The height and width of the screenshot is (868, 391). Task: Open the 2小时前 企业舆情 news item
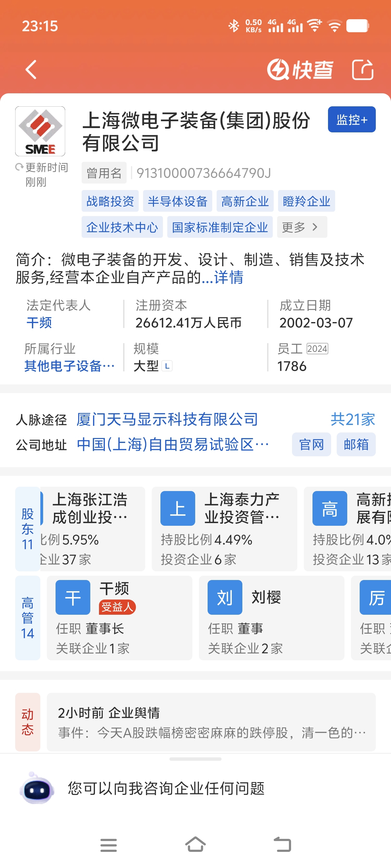tap(211, 722)
